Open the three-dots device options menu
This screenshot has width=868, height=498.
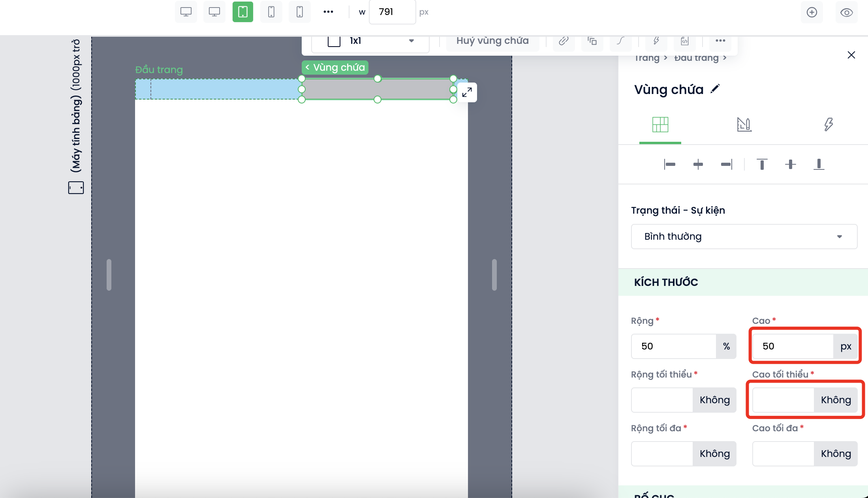coord(328,12)
